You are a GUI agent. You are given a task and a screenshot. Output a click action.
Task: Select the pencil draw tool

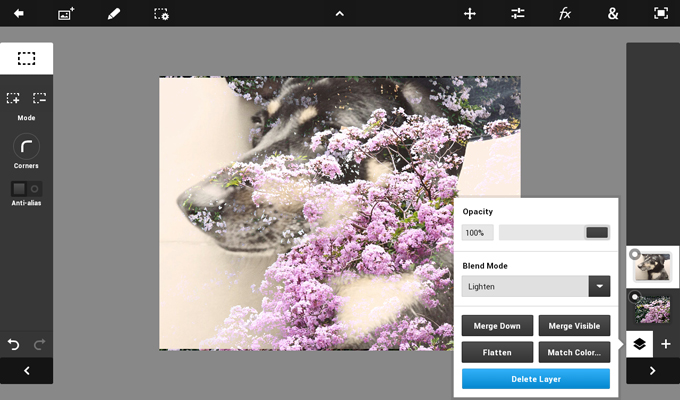tap(114, 14)
